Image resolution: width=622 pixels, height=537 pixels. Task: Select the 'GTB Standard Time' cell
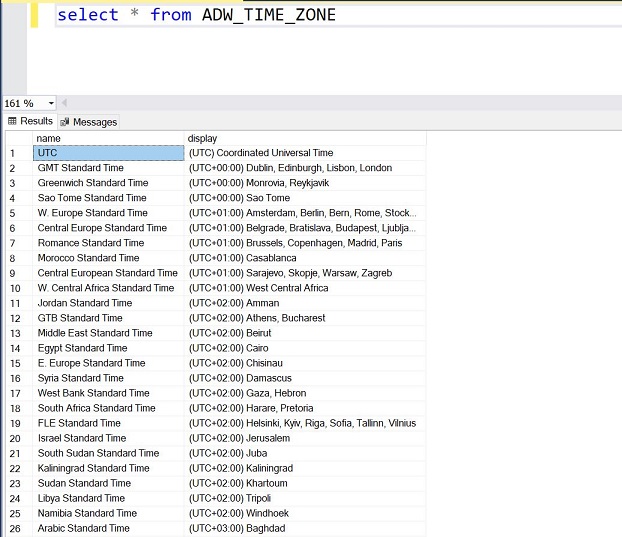(x=109, y=318)
